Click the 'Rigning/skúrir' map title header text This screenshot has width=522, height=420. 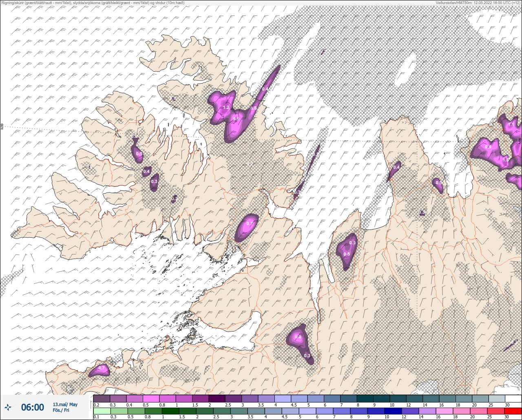[93, 3]
